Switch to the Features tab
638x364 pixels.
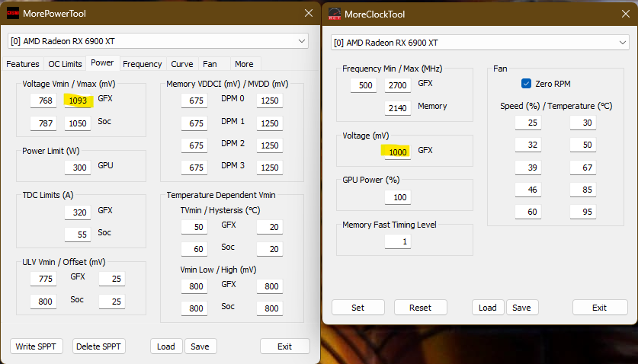click(23, 64)
